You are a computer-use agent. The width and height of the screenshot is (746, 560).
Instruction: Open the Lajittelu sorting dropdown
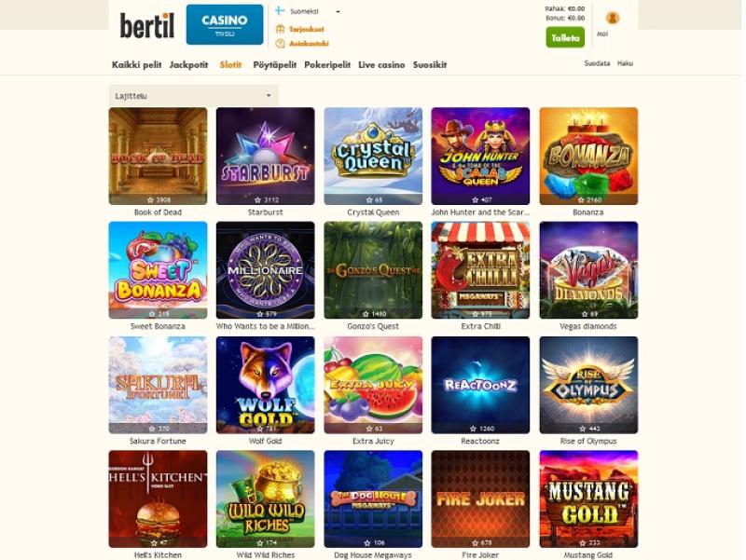[x=194, y=96]
